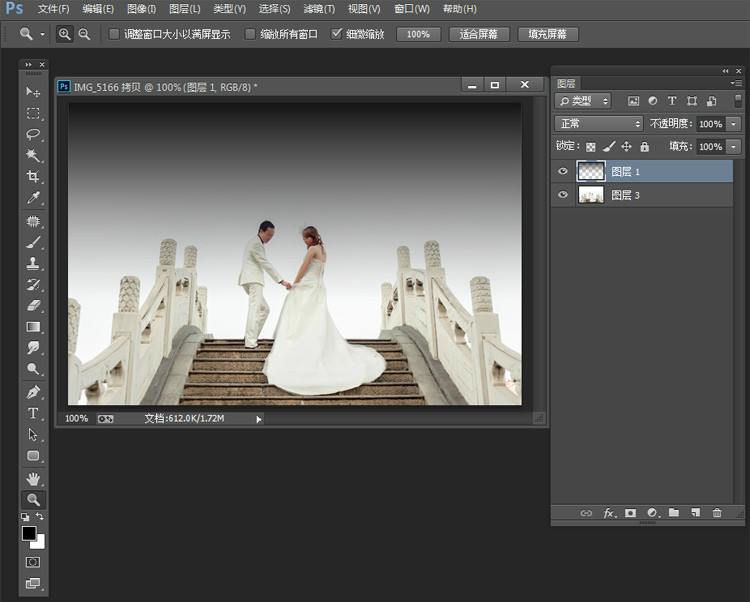Activate the Hand tool
The width and height of the screenshot is (750, 602).
tap(33, 478)
